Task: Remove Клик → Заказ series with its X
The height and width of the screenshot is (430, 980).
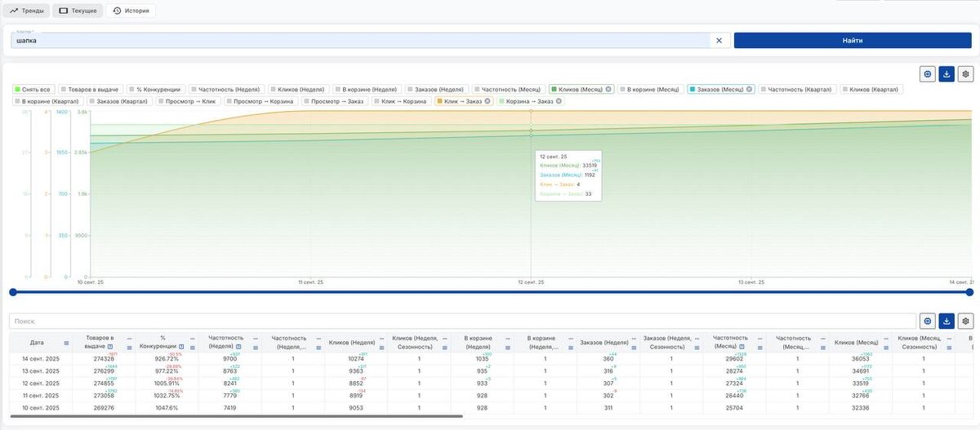Action: pyautogui.click(x=488, y=101)
